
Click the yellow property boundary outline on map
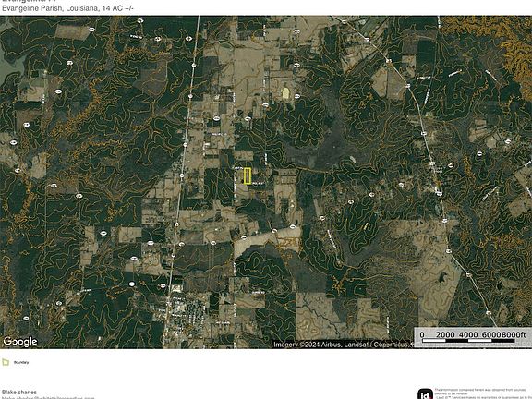pos(248,175)
